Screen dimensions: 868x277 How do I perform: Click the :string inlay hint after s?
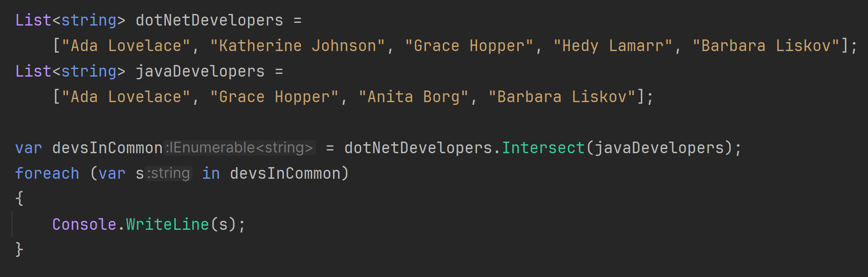tap(168, 173)
